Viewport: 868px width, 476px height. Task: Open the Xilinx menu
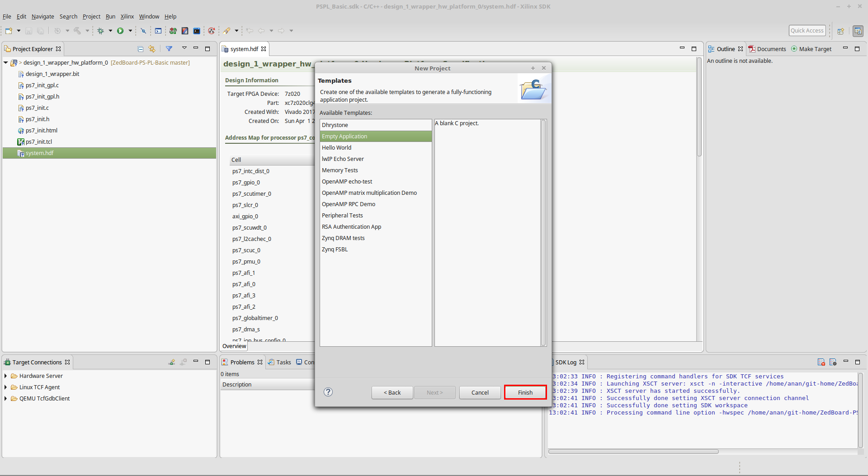click(127, 17)
